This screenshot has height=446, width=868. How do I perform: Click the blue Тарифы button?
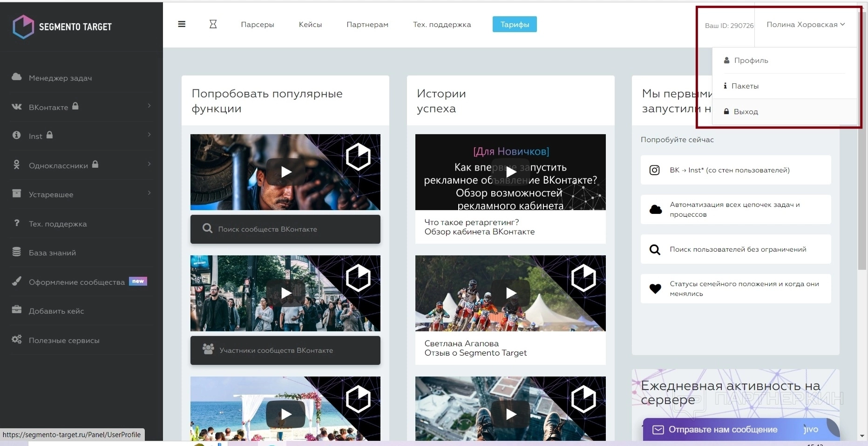click(515, 24)
